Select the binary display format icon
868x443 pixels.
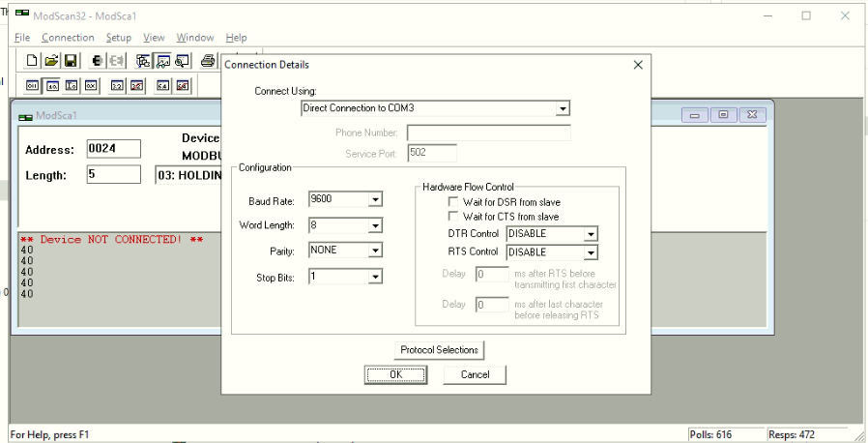click(x=33, y=86)
